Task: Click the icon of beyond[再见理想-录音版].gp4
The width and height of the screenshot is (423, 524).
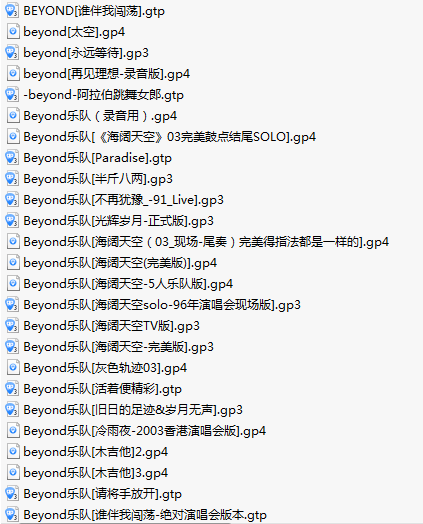Action: [x=13, y=74]
